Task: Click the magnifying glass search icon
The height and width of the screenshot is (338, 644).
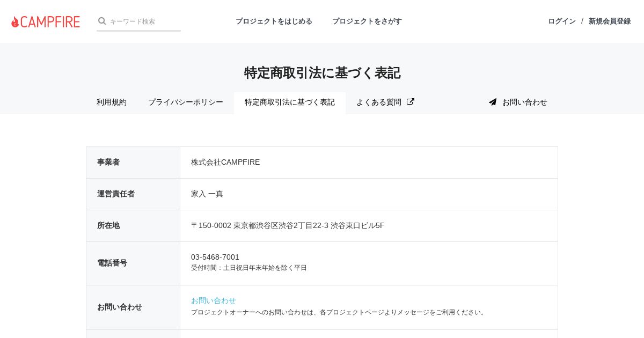Action: (102, 21)
